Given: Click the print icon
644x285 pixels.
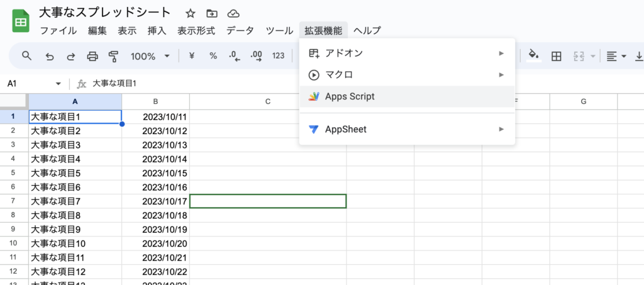Looking at the screenshot, I should tap(92, 56).
